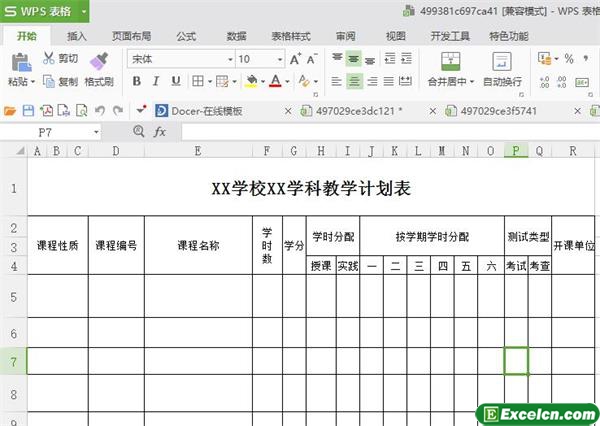This screenshot has height=426, width=600.
Task: Click the Copy button
Action: pos(60,81)
